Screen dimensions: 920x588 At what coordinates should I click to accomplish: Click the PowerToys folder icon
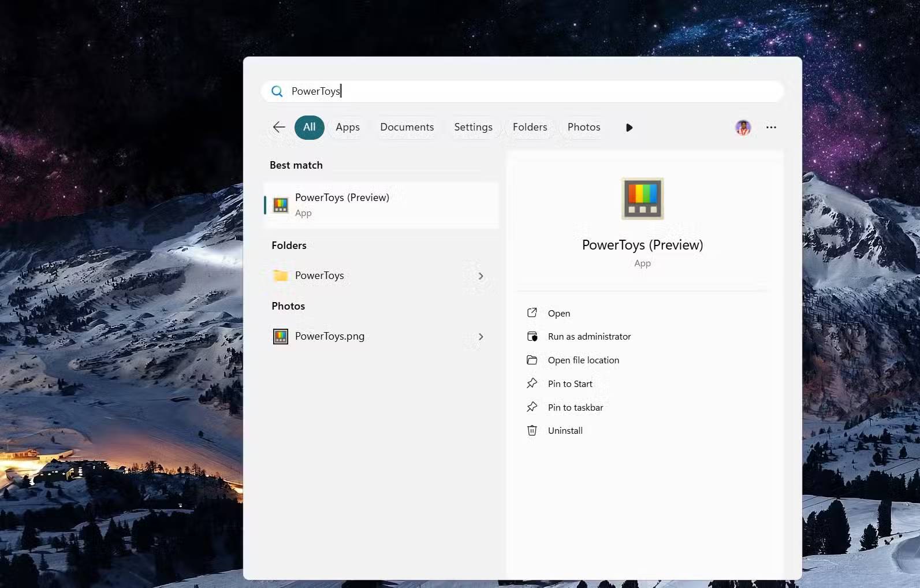click(281, 276)
